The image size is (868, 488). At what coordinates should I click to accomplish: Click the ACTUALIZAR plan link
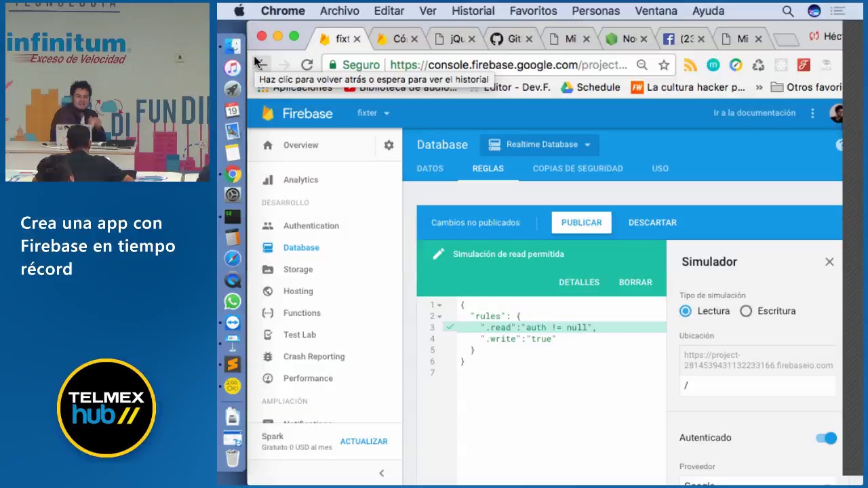click(x=364, y=441)
